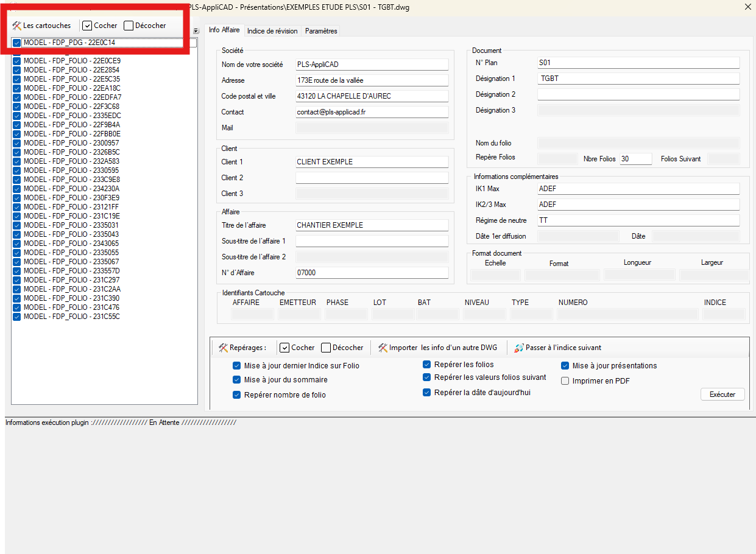Click the Importer les info d'un autre DWG icon
Screen dimensions: 756x554
(x=383, y=348)
